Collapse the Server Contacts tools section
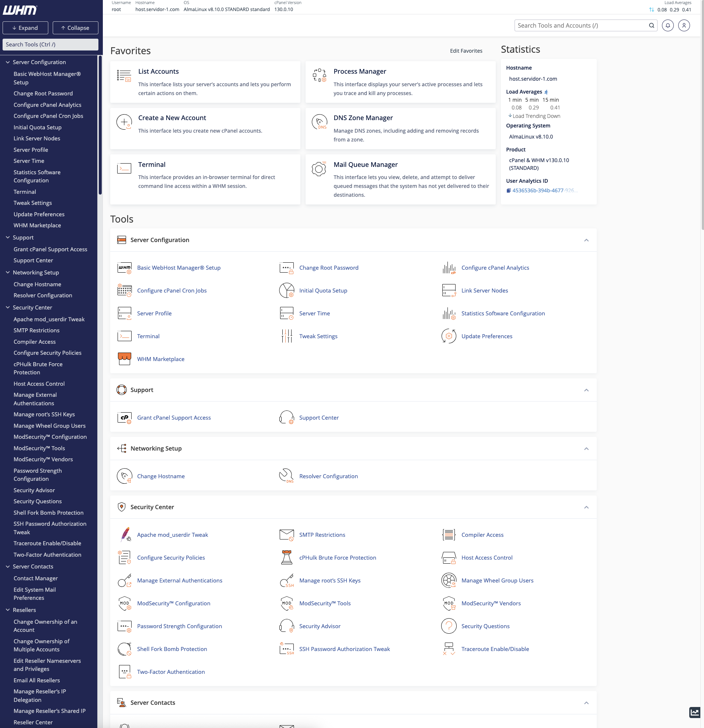 (x=586, y=703)
